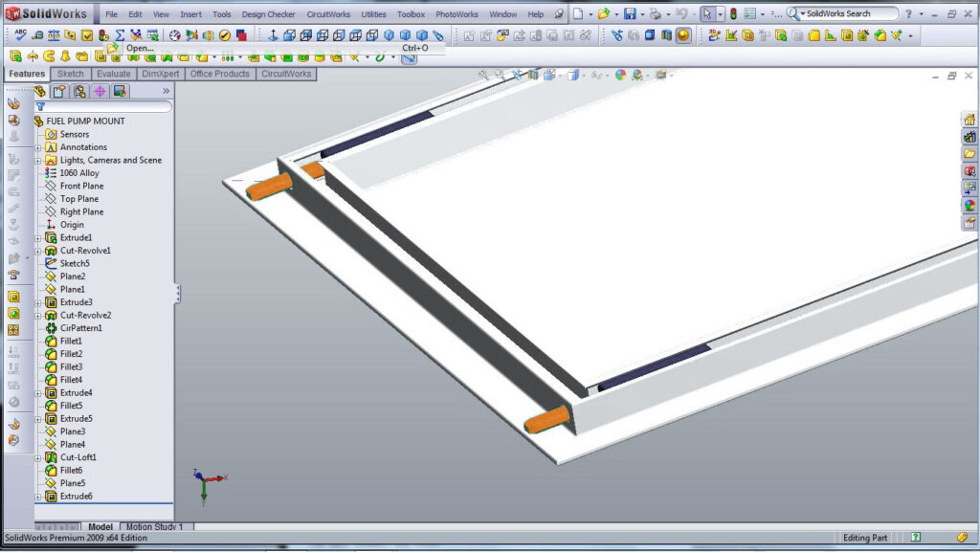Switch to the Sketch tab

[71, 74]
